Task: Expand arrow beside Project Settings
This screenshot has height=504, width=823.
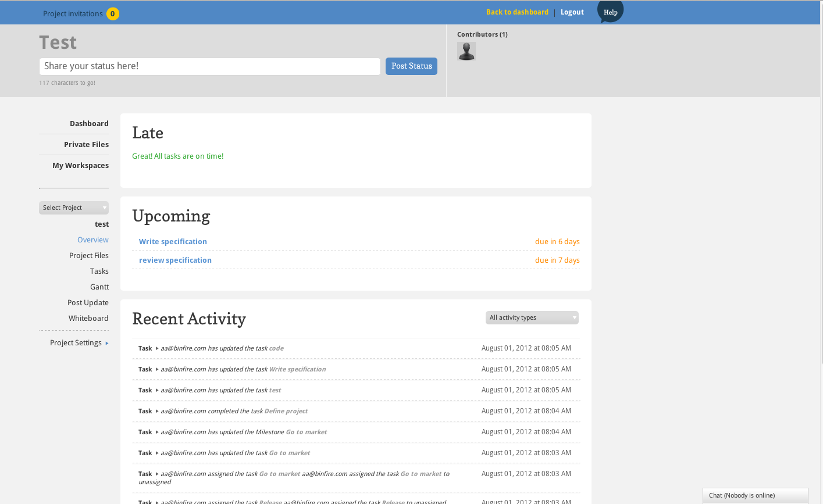Action: pos(107,343)
